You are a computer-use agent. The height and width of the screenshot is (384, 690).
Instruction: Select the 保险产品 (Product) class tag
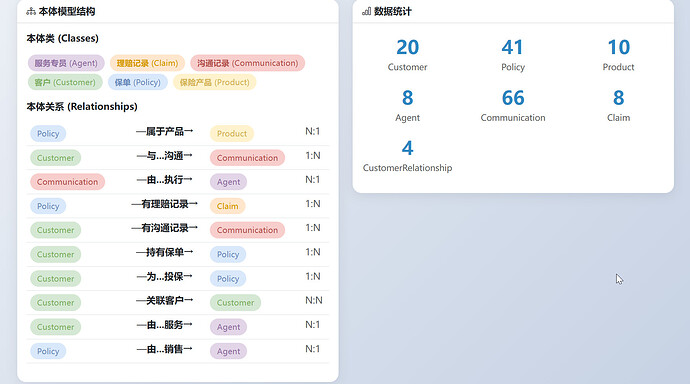[x=214, y=82]
